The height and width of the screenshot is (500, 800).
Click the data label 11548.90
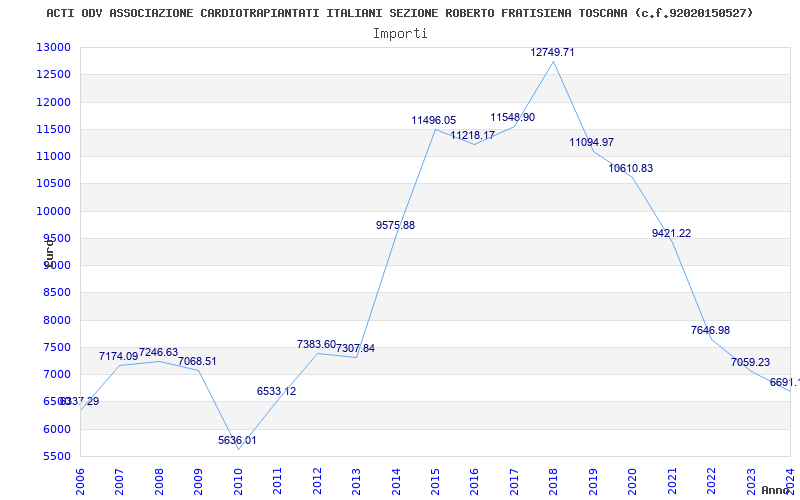[512, 117]
